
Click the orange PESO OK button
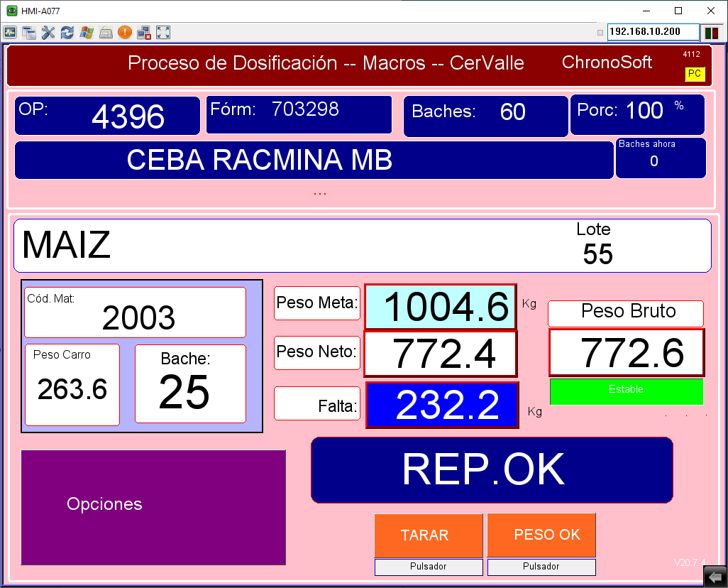(x=541, y=535)
